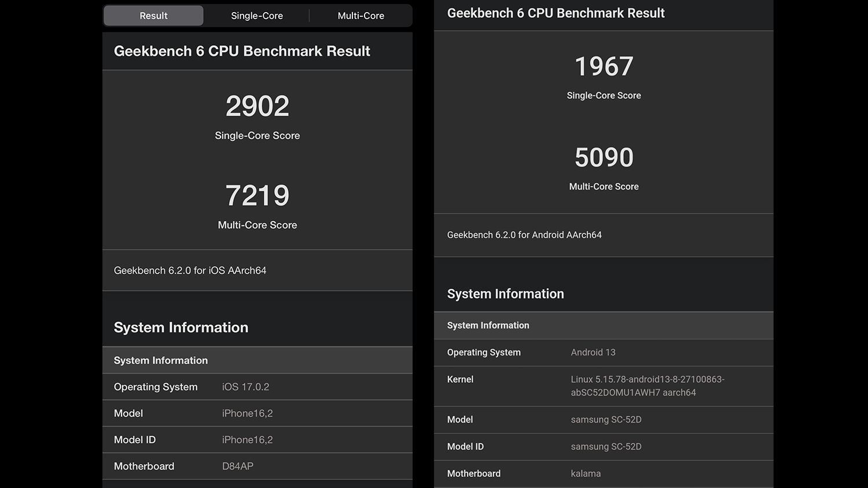The width and height of the screenshot is (868, 488).
Task: Click the samsung SC-52D value in Model ID row
Action: [606, 446]
